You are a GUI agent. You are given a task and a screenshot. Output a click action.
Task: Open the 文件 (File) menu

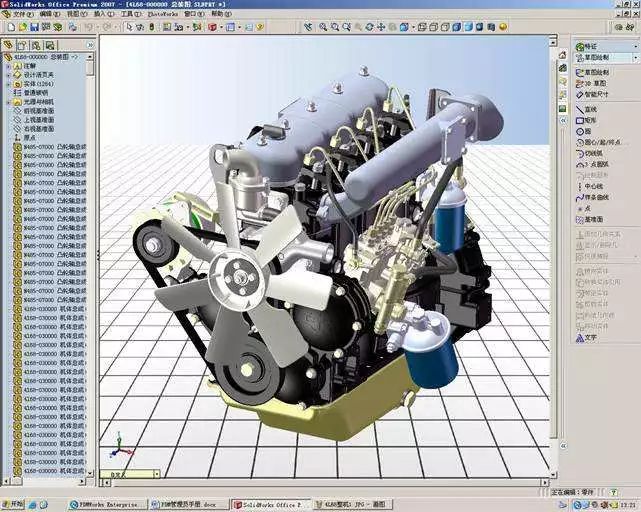tap(23, 14)
